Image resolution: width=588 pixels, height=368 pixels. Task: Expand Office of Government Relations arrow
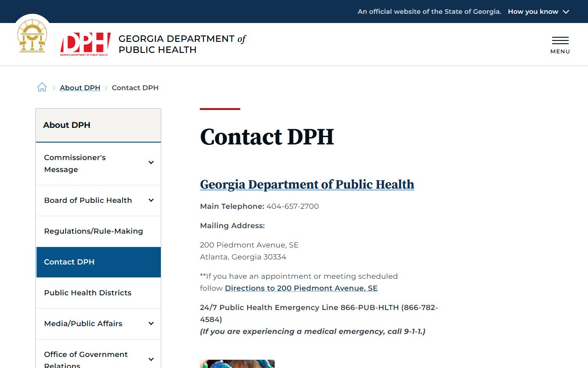coord(151,359)
